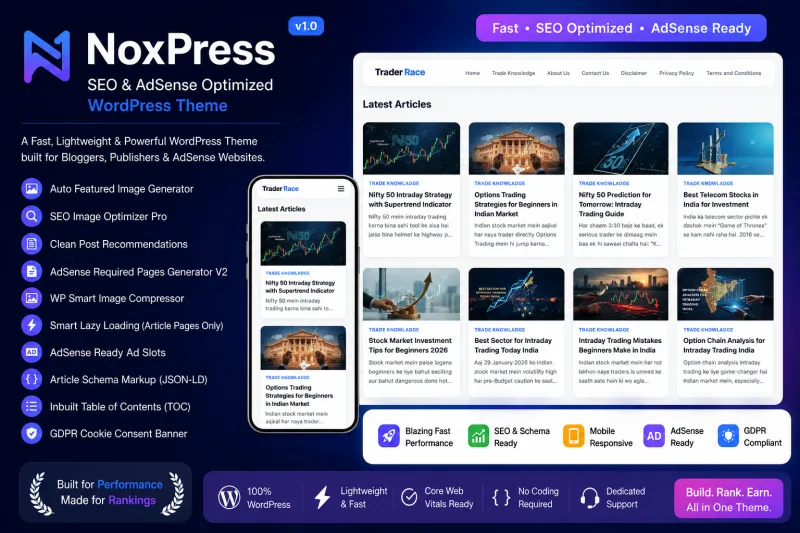This screenshot has width=800, height=533.
Task: Open Stock Market Investment Tips article
Action: point(410,345)
